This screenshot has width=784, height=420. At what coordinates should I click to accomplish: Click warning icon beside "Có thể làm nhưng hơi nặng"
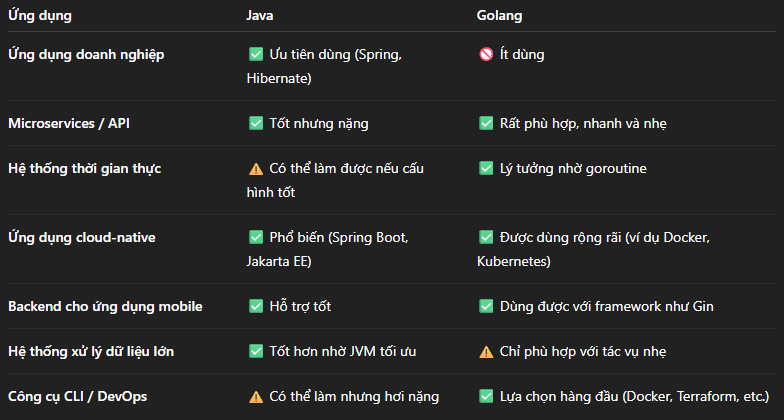click(x=256, y=397)
